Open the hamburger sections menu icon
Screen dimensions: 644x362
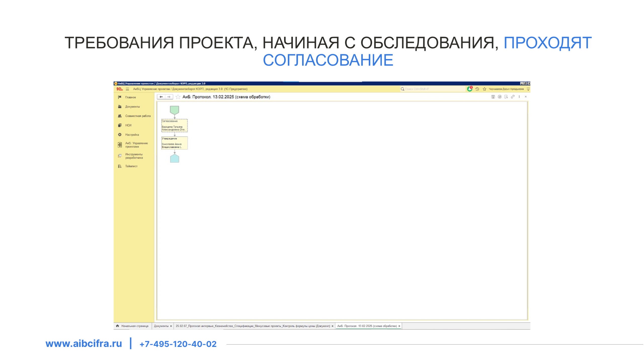point(128,89)
